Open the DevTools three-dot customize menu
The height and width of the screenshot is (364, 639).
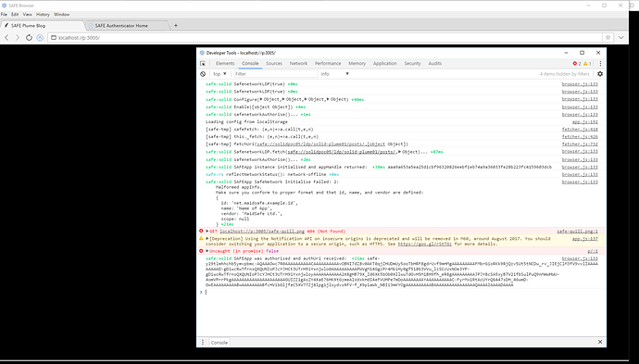[600, 64]
